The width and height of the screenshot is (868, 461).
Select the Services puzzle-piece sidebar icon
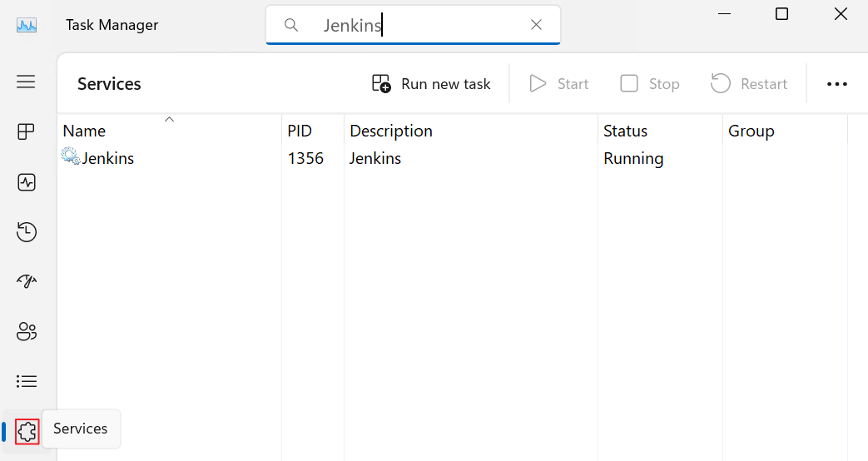pos(27,431)
